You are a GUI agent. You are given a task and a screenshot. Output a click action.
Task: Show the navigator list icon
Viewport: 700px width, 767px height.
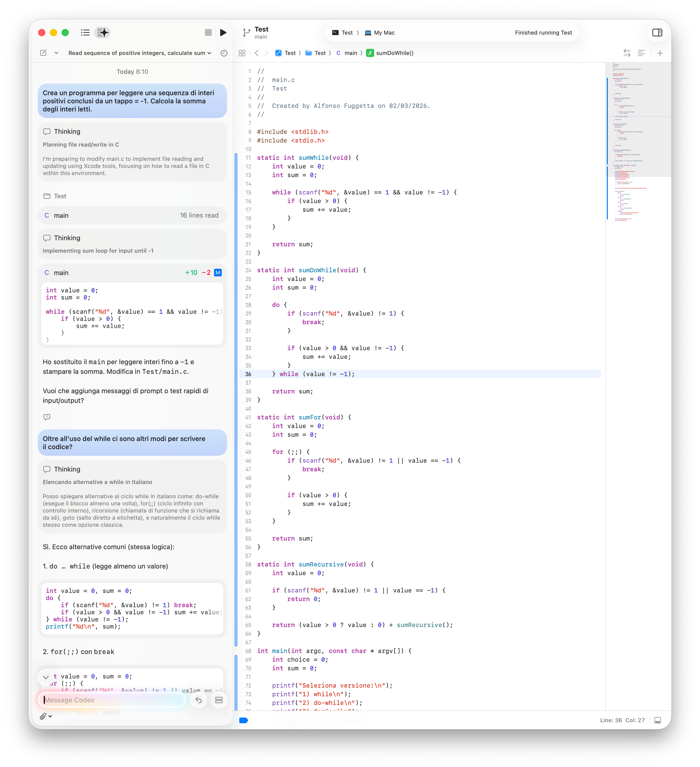[x=85, y=33]
